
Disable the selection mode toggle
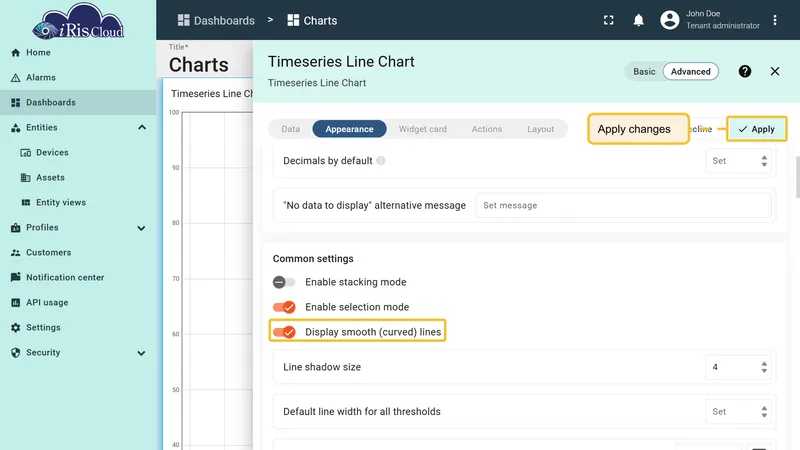point(284,307)
